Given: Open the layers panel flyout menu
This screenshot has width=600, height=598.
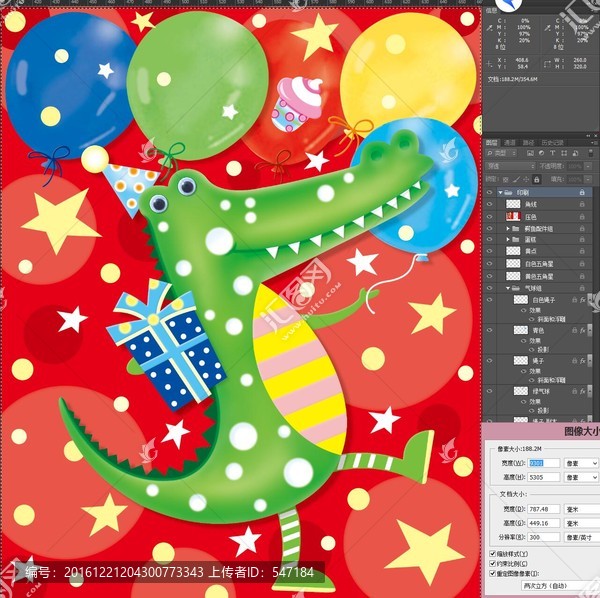Looking at the screenshot, I should (594, 143).
